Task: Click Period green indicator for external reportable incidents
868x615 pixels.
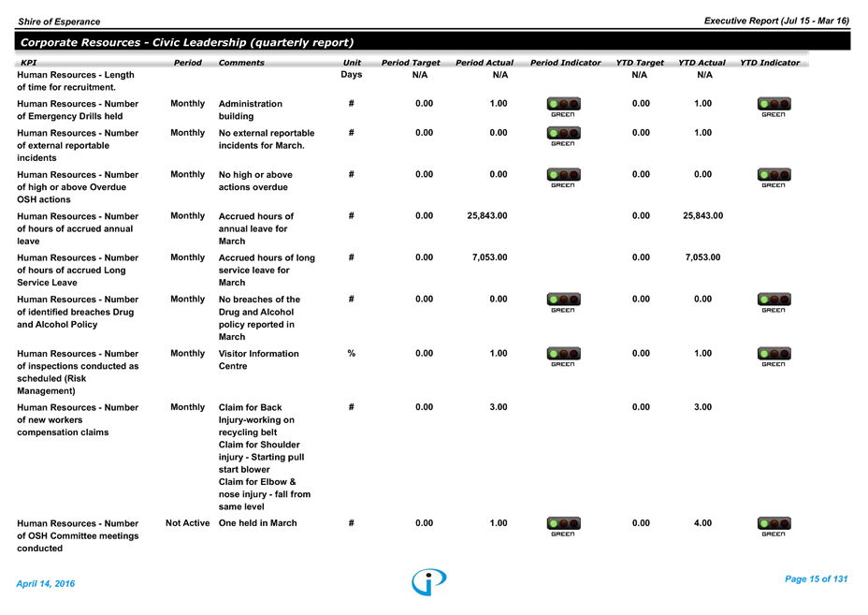Action: point(563,136)
